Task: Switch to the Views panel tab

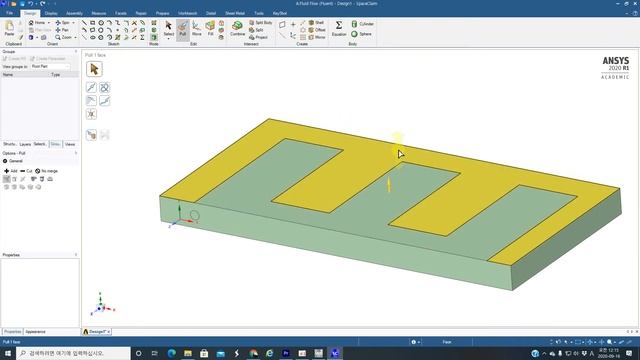Action: pos(70,144)
